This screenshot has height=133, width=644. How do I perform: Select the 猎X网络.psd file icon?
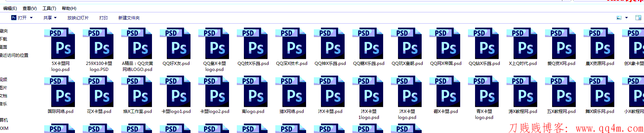[x=291, y=91]
